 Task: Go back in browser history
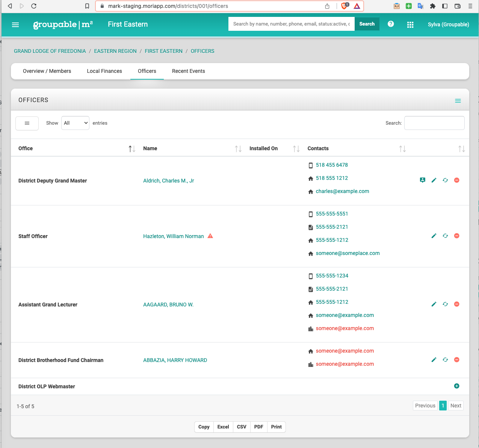(x=10, y=6)
